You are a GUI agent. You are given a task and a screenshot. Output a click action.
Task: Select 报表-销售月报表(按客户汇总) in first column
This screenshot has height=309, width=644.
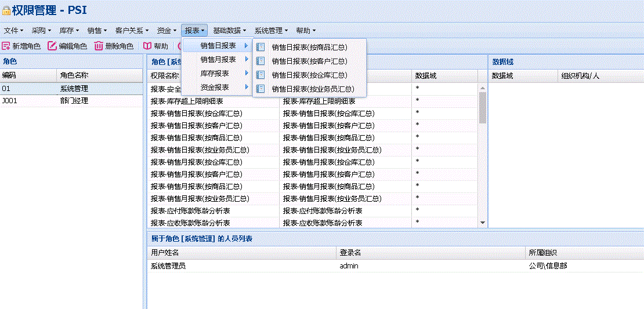point(213,174)
